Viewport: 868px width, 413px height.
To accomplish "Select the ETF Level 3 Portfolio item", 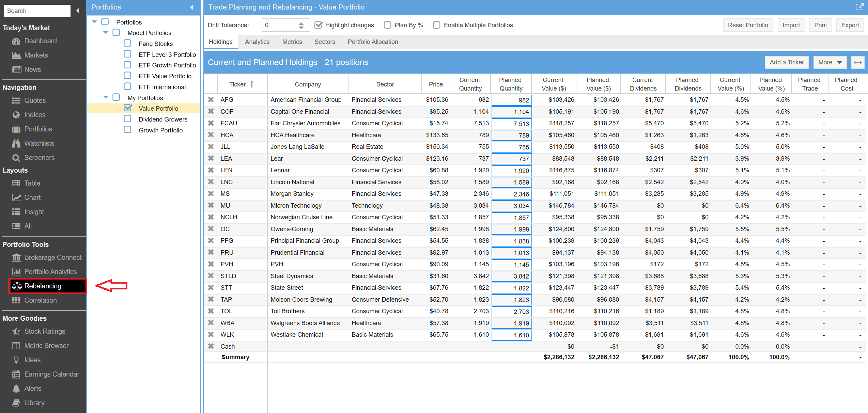I will pyautogui.click(x=167, y=54).
